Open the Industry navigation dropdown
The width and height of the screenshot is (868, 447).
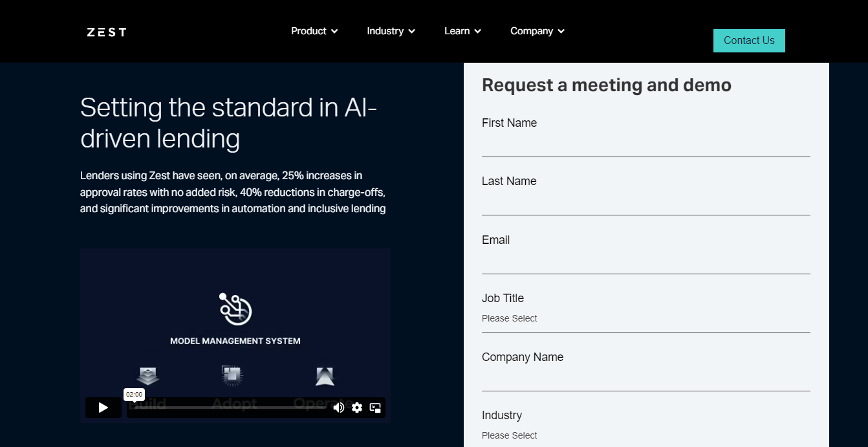tap(391, 31)
